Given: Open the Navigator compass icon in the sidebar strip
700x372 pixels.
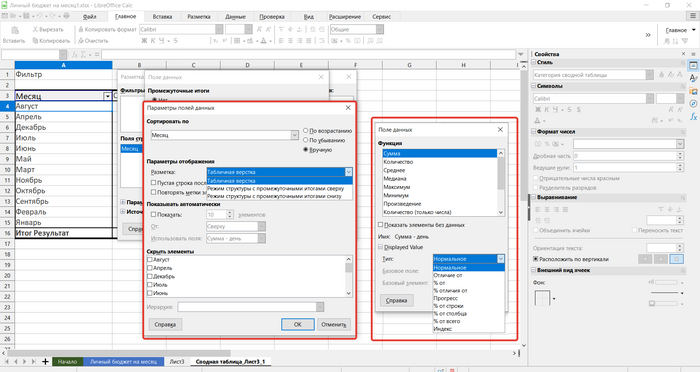Looking at the screenshot, I should pos(693,104).
